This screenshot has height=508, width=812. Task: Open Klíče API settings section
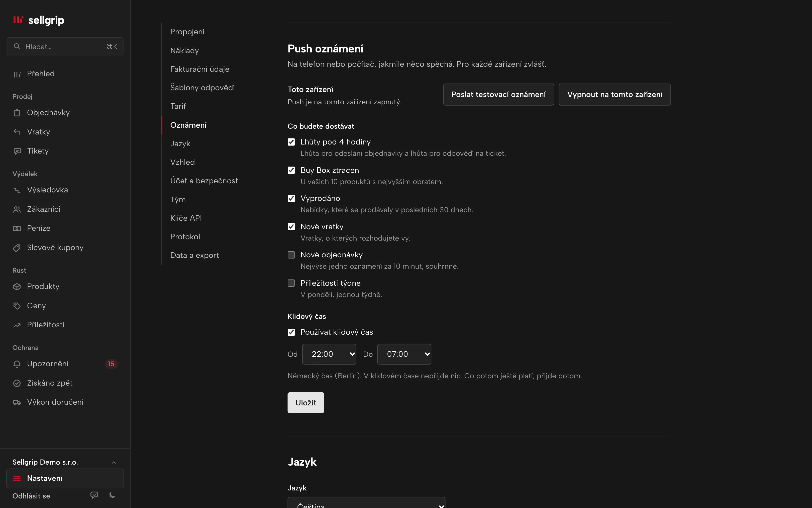pos(186,218)
